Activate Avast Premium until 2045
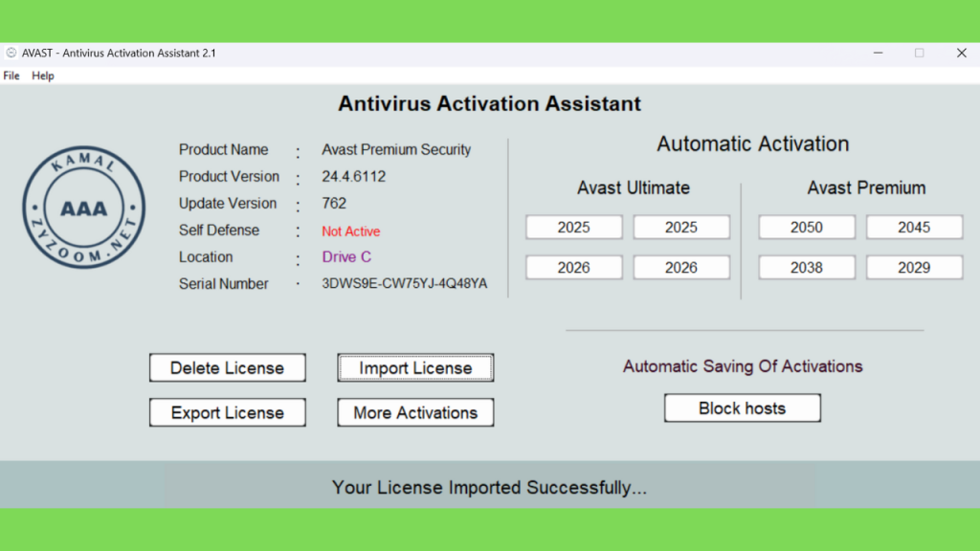Image resolution: width=980 pixels, height=551 pixels. [914, 228]
